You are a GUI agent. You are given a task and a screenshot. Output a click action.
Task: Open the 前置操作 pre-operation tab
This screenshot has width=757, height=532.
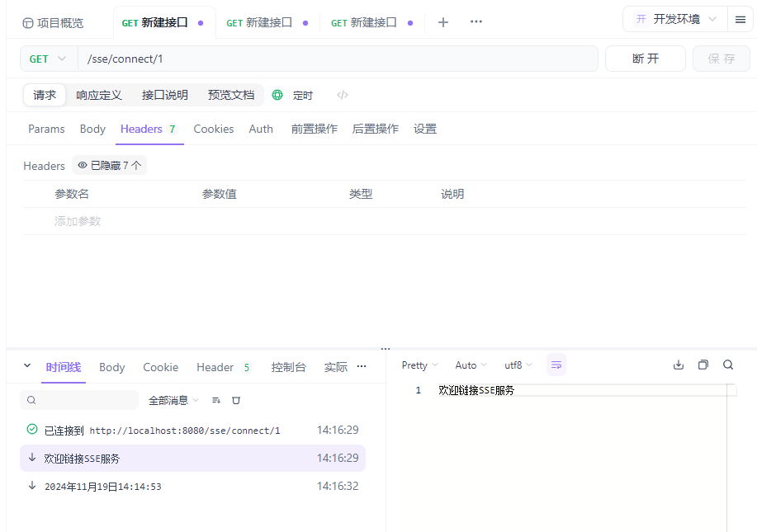click(x=315, y=129)
